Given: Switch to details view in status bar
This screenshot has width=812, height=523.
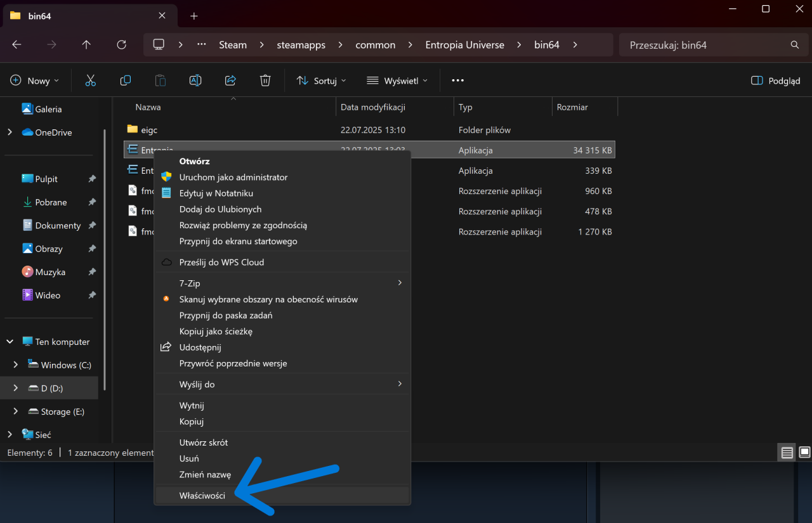Looking at the screenshot, I should coord(787,453).
